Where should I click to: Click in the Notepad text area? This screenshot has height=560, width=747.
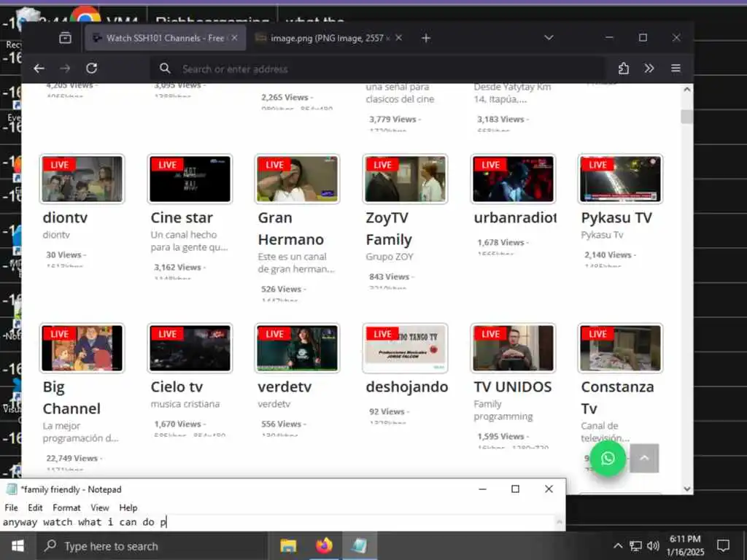pos(279,522)
